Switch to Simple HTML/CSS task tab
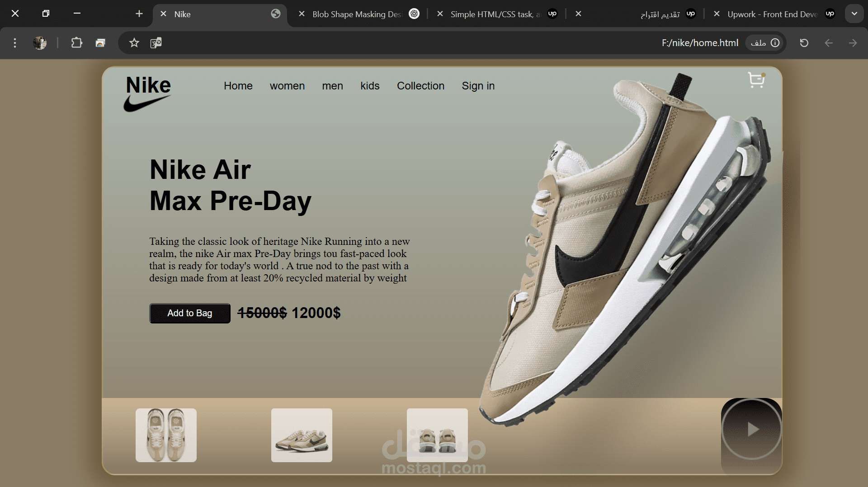 (497, 14)
